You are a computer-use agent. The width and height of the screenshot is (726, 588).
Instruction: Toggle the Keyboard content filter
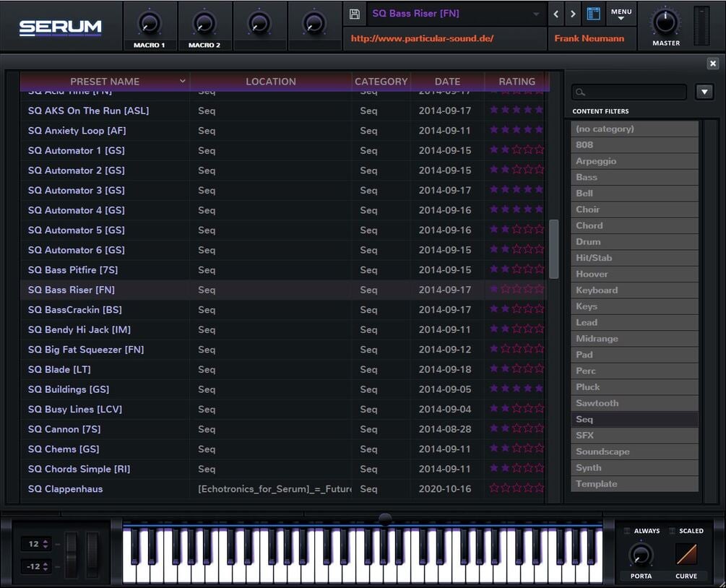634,290
